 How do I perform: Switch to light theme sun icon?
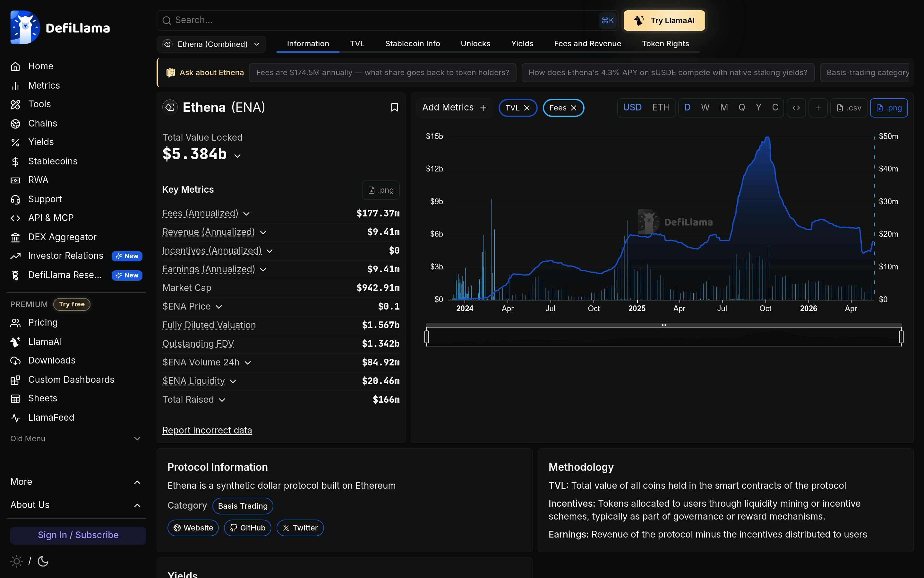pyautogui.click(x=16, y=561)
